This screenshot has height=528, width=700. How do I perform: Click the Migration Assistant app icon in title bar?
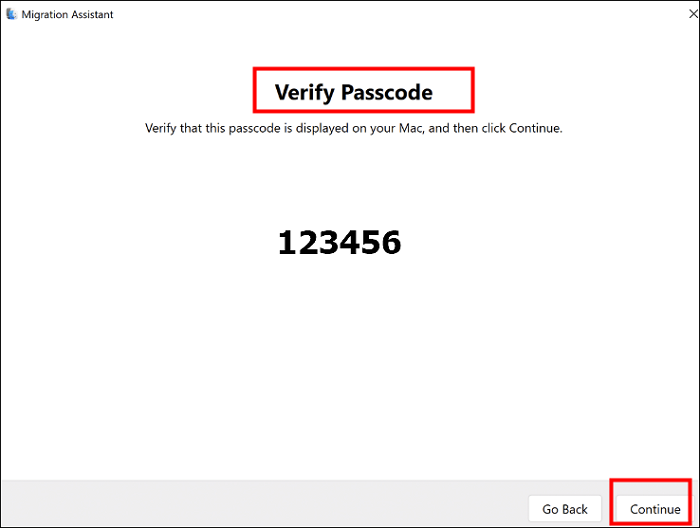pyautogui.click(x=12, y=14)
